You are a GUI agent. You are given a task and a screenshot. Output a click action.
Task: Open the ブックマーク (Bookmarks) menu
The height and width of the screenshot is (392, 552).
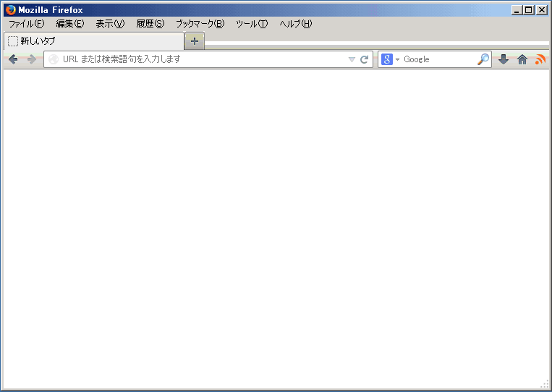pos(200,24)
